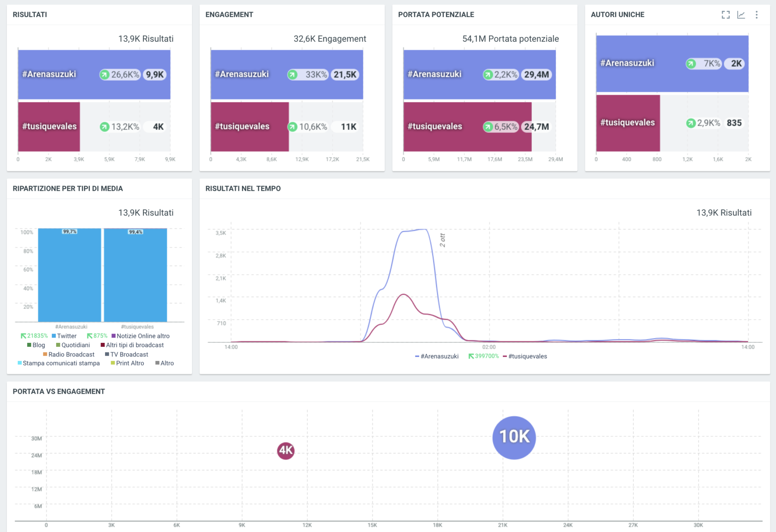Toggle Print Altro legend entry

[127, 363]
